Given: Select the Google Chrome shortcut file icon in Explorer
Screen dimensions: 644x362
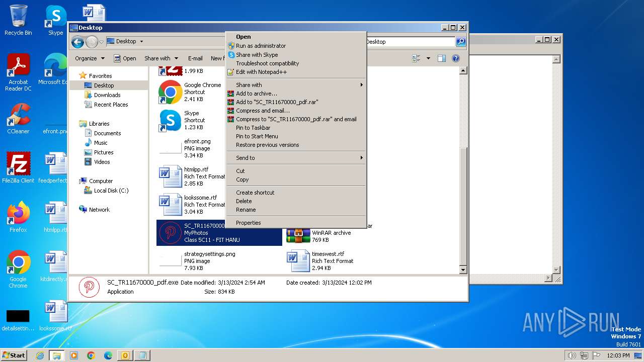Looking at the screenshot, I should click(170, 92).
